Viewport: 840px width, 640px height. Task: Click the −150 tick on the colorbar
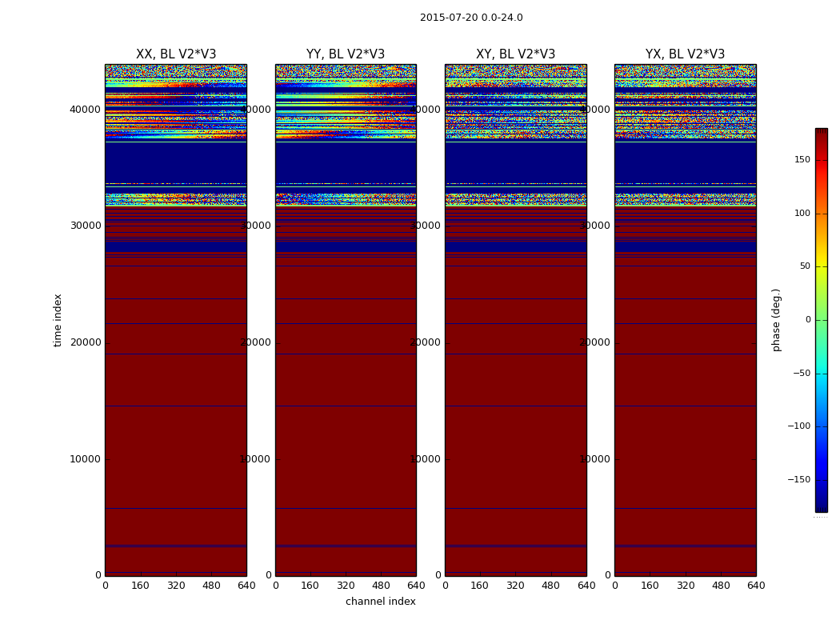[x=798, y=479]
